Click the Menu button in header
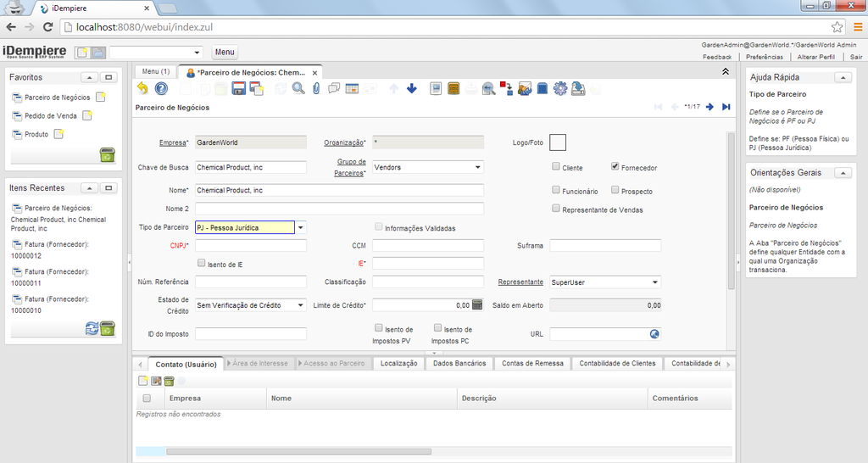This screenshot has width=868, height=463. (x=225, y=53)
